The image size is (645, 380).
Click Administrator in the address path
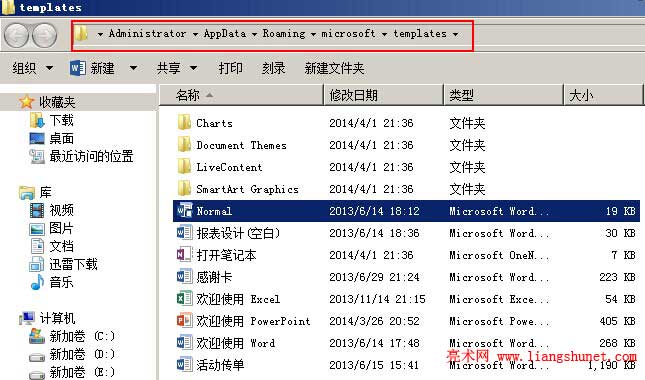[147, 34]
